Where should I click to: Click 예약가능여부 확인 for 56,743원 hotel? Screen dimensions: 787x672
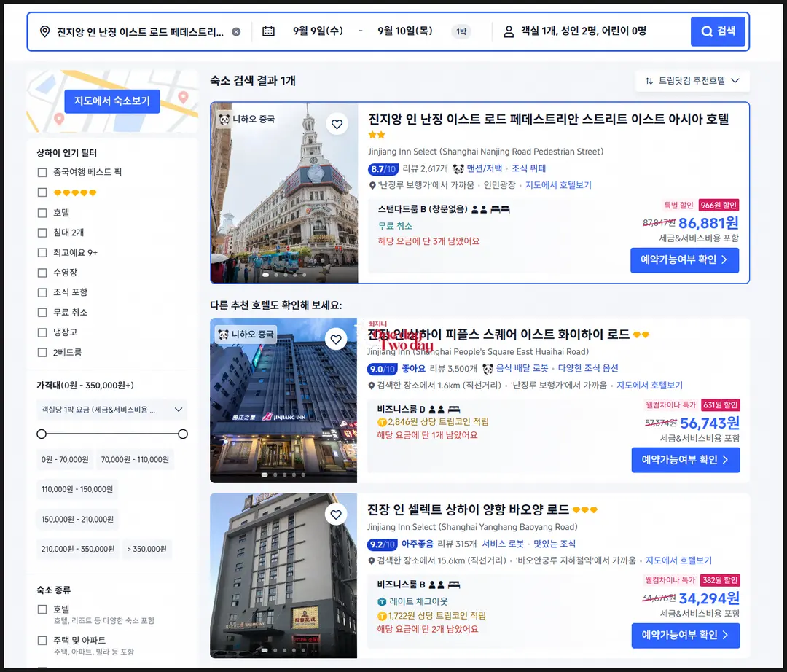(x=685, y=460)
